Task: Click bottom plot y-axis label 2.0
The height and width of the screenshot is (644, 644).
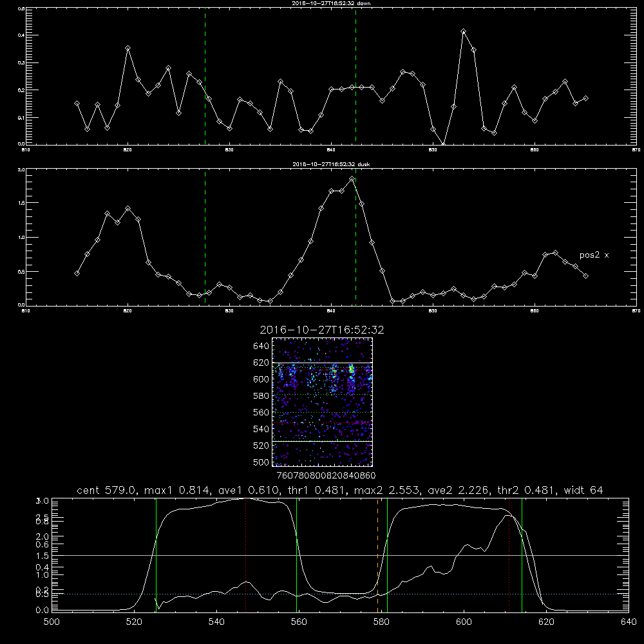Action: point(44,536)
